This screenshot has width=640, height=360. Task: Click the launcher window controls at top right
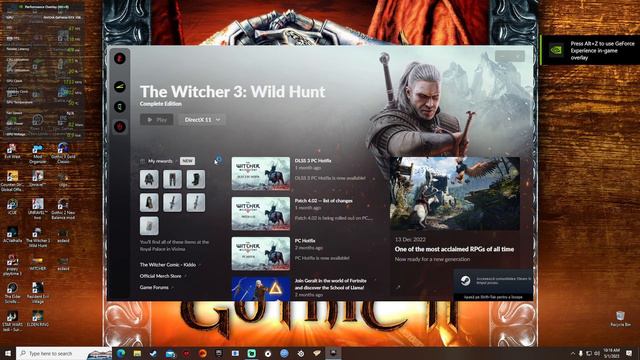tap(509, 56)
